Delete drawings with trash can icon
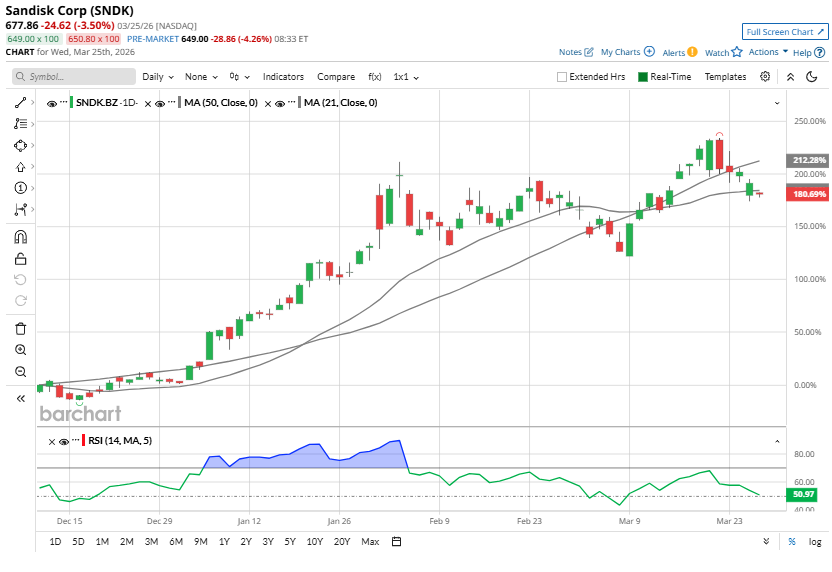This screenshot has height=572, width=832. [20, 328]
